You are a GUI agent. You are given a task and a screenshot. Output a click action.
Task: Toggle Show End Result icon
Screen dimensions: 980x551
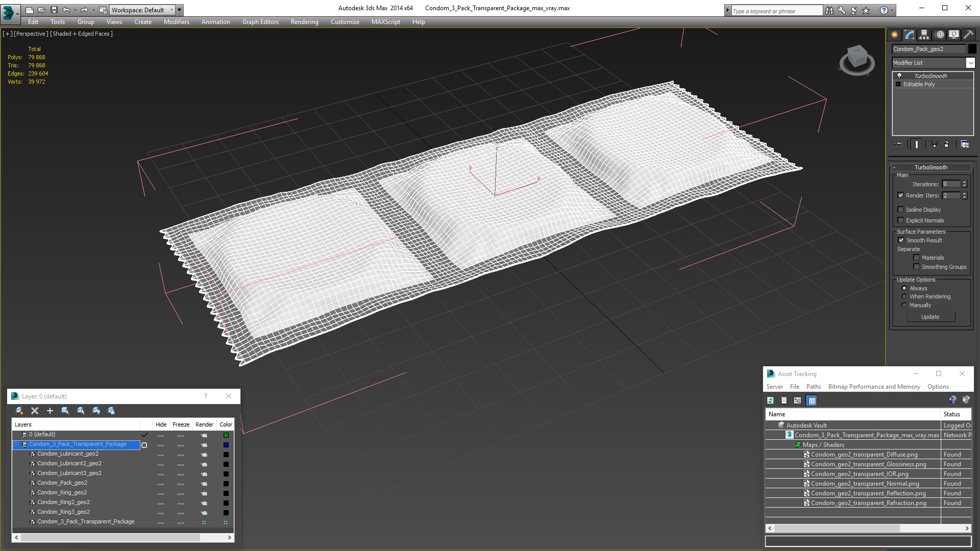[917, 144]
